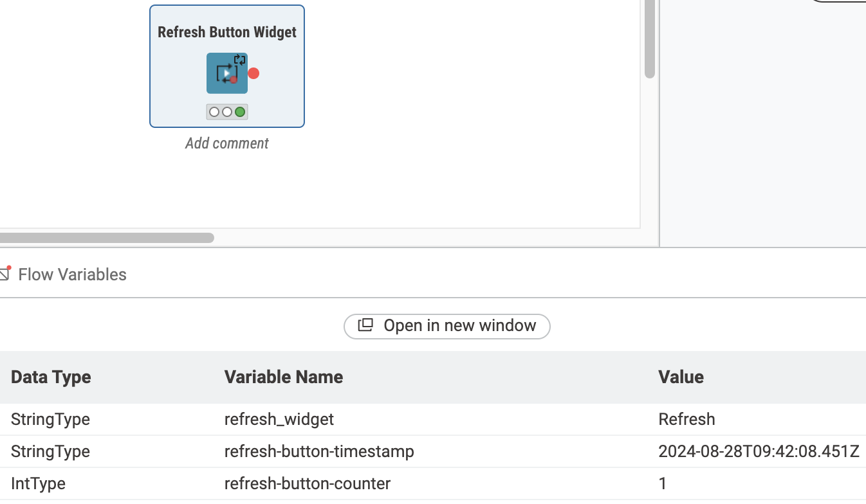Screen dimensions: 866x504
Task: Click the Variable Name column header
Action: point(283,377)
